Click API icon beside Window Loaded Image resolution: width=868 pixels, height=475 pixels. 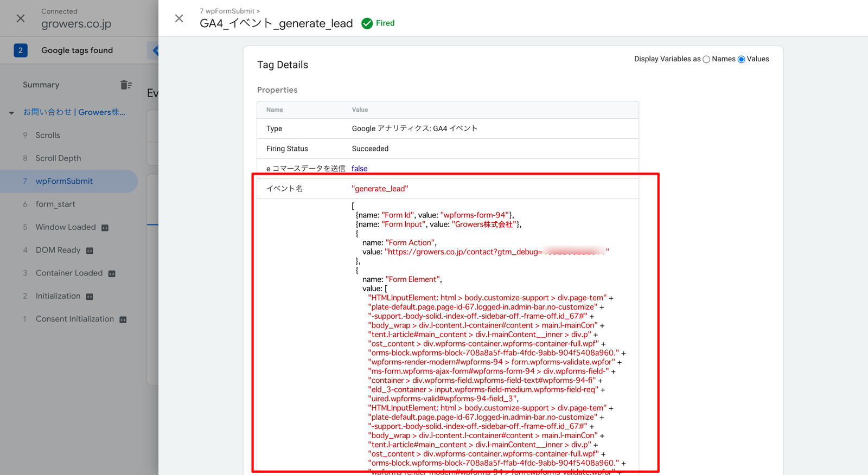click(105, 228)
